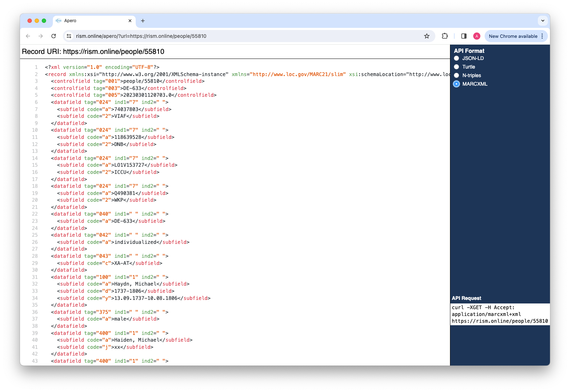Expand the tab search dropdown

point(543,21)
